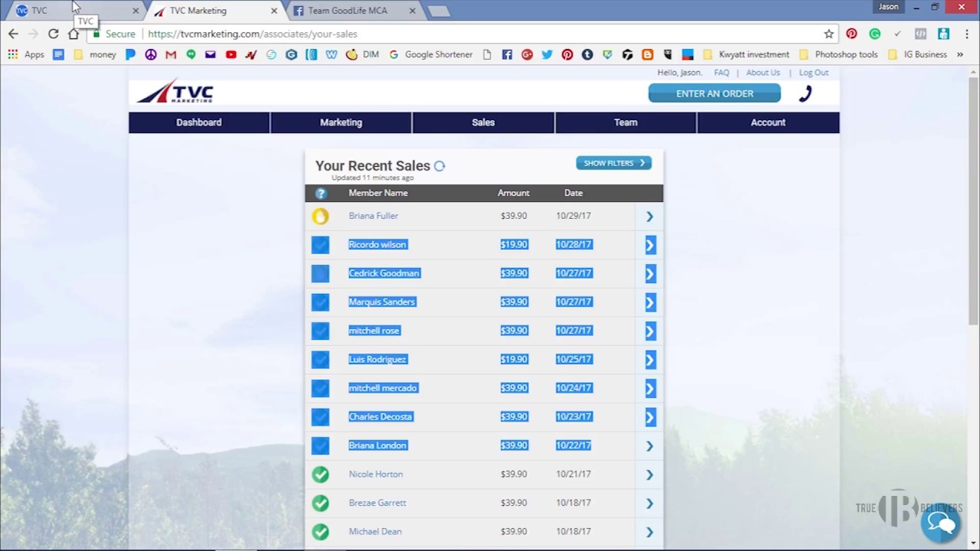
Task: Click the phone icon beside Enter an Order
Action: coord(805,93)
